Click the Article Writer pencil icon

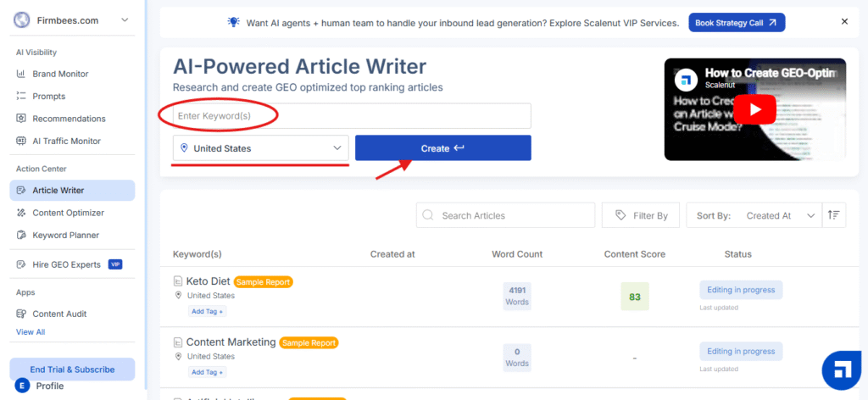(x=21, y=191)
